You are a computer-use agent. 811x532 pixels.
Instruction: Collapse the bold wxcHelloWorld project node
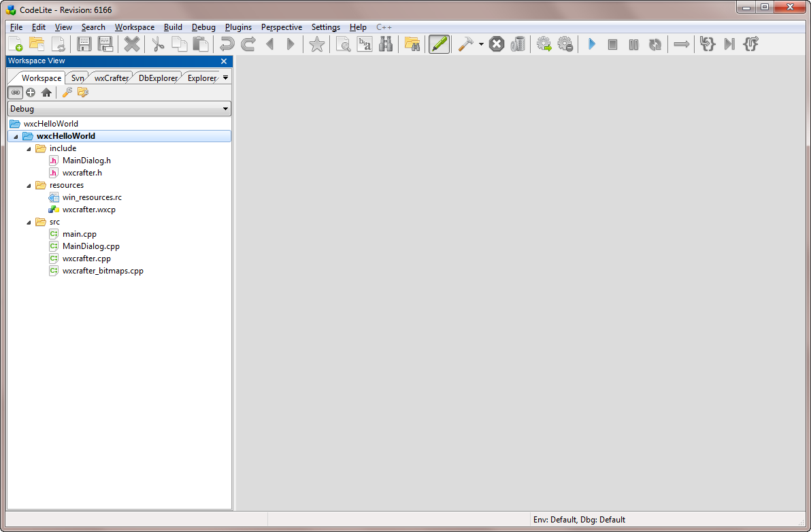click(x=16, y=137)
